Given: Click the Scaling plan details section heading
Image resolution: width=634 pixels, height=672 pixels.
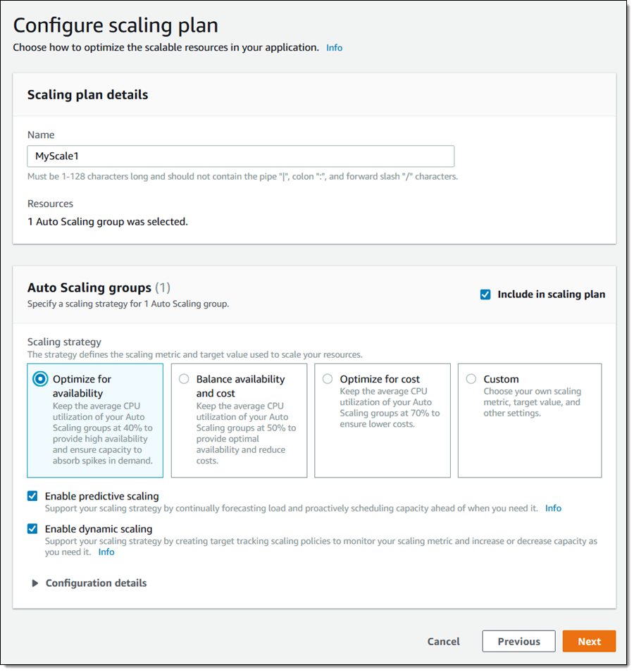Looking at the screenshot, I should (x=87, y=94).
